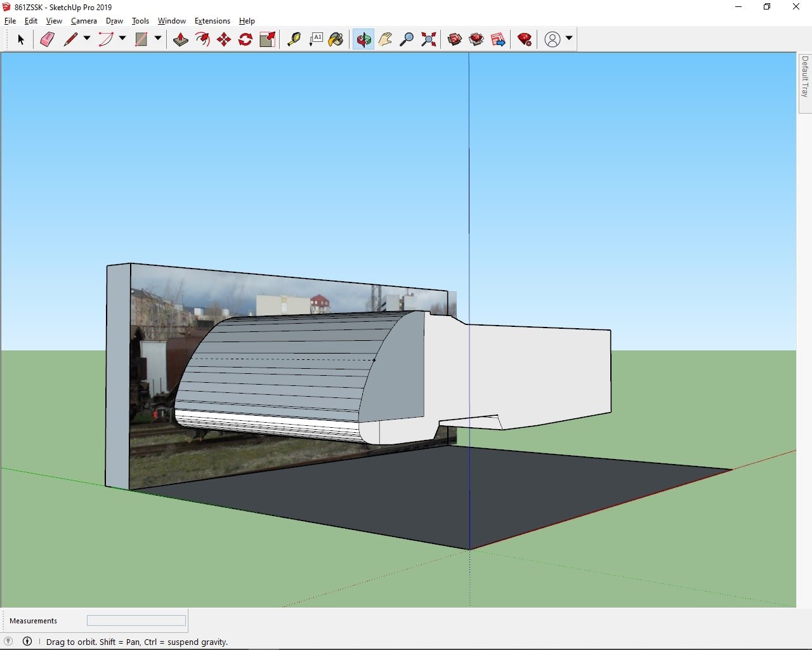Expand the account dropdown arrow

(x=569, y=39)
